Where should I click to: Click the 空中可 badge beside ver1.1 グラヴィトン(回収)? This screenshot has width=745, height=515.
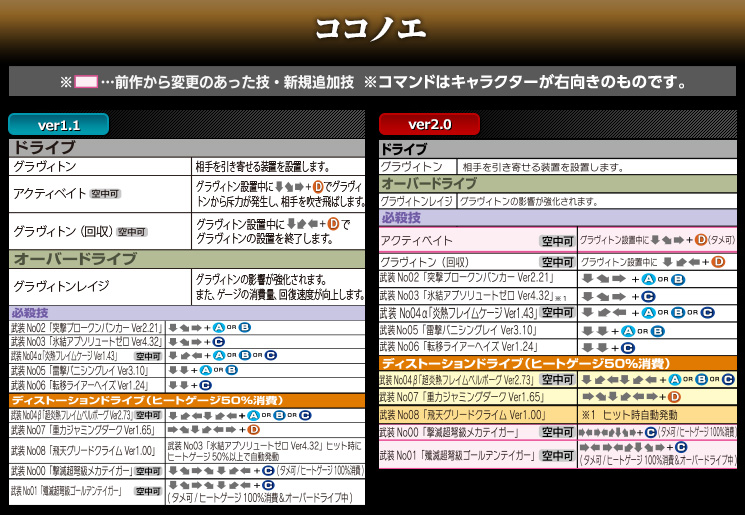click(x=132, y=232)
